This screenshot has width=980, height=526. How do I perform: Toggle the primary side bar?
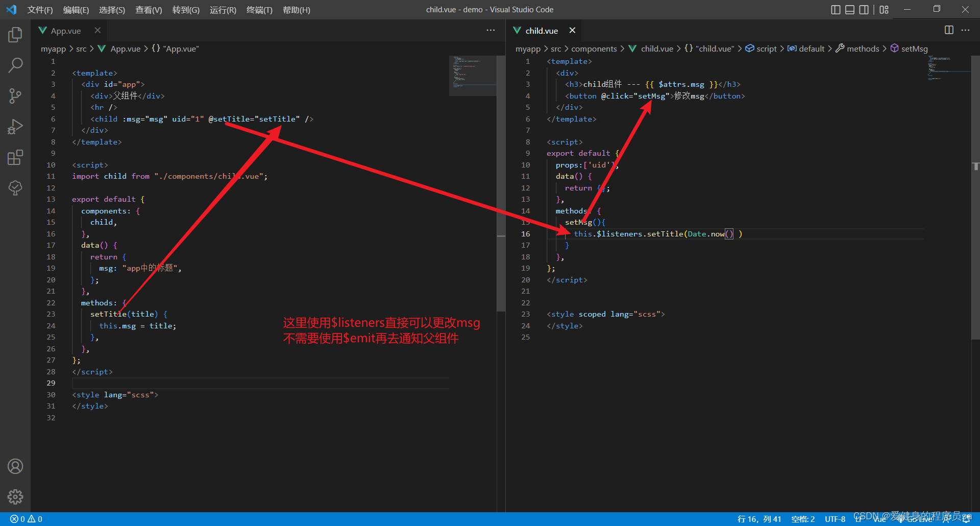(x=836, y=10)
